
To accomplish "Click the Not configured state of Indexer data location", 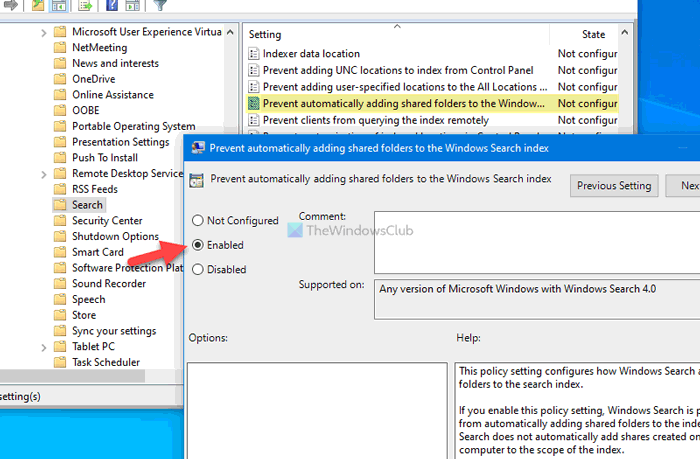I will pyautogui.click(x=588, y=54).
